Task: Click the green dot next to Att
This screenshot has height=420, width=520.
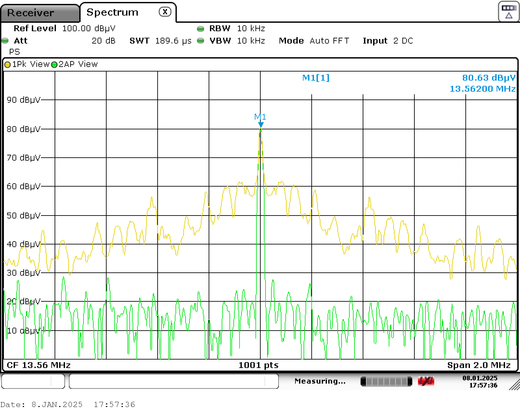Action: [x=5, y=41]
